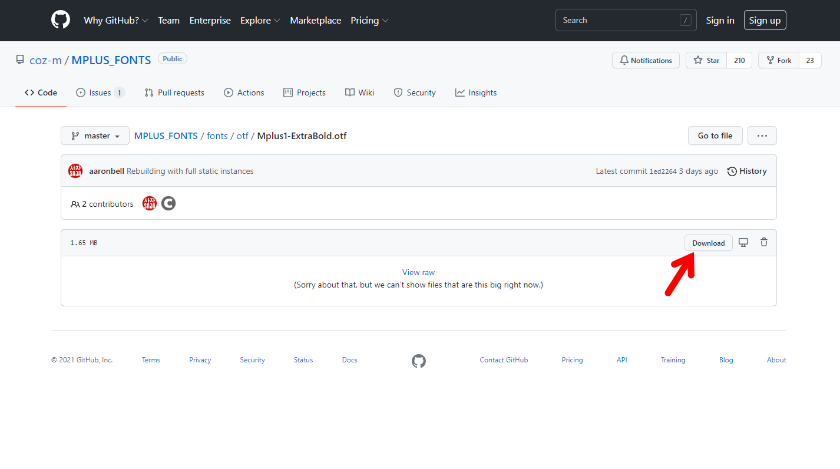Click the repository book icon beside coz-m

coord(20,59)
